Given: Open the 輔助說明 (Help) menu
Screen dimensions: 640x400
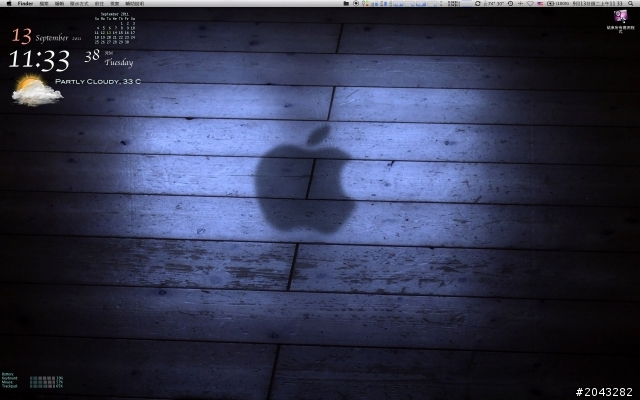Looking at the screenshot, I should (134, 4).
